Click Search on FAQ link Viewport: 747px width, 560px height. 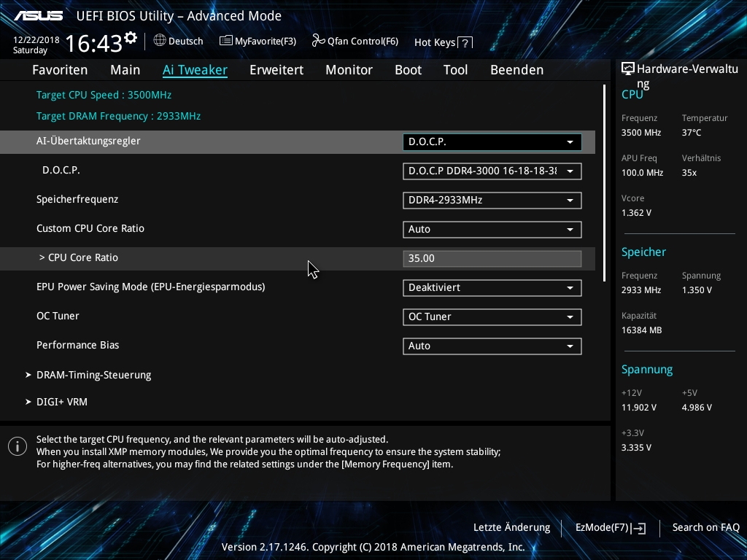(x=706, y=528)
